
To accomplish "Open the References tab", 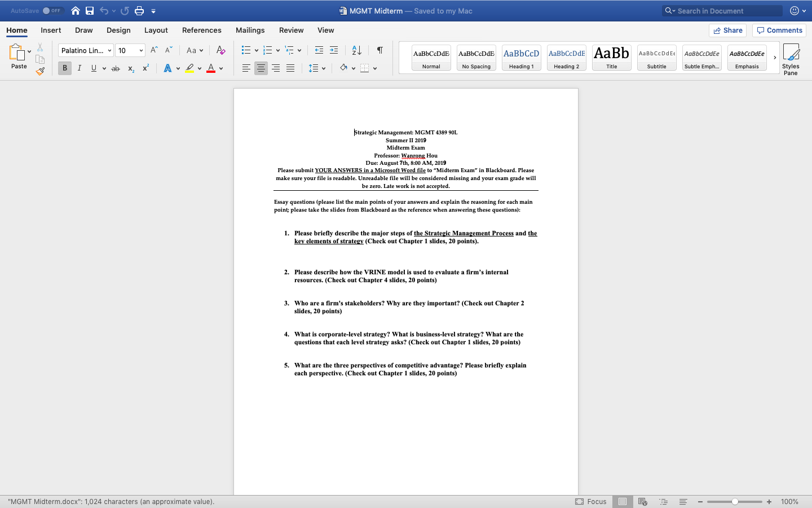I will 202,30.
